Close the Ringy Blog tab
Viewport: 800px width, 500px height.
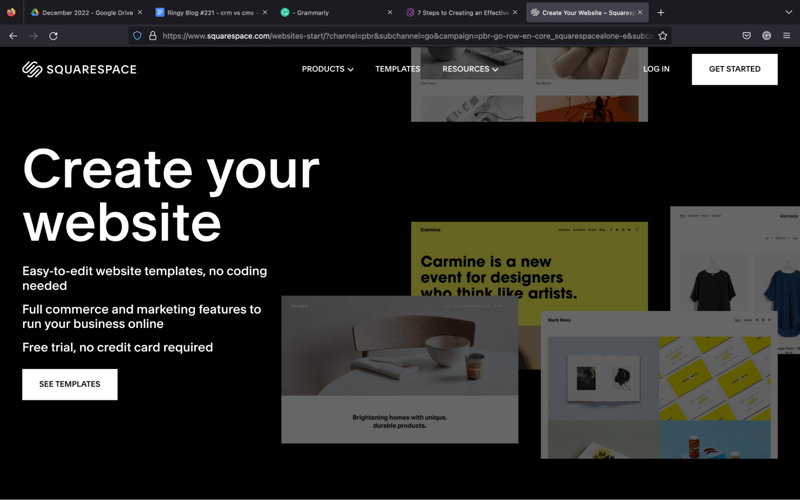click(x=265, y=12)
